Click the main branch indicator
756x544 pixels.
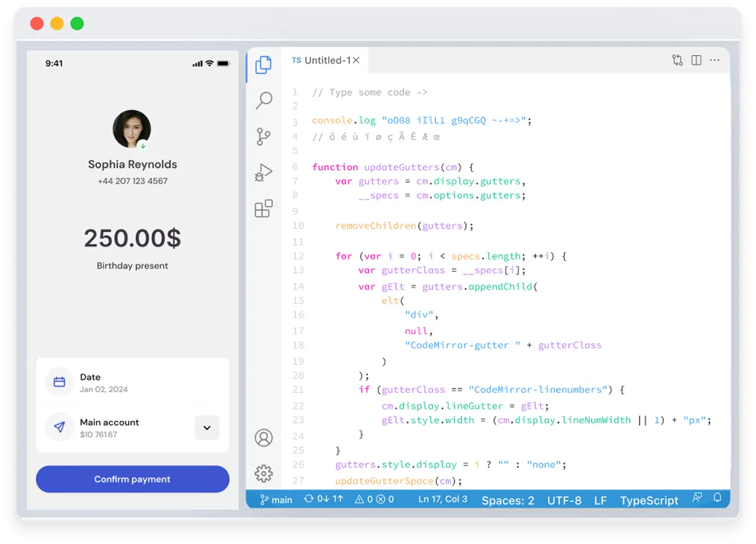pyautogui.click(x=275, y=500)
